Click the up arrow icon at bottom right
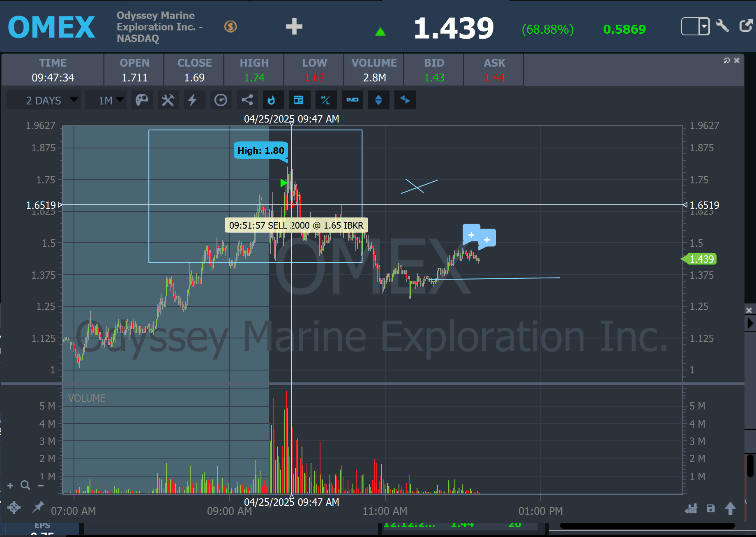 click(731, 508)
